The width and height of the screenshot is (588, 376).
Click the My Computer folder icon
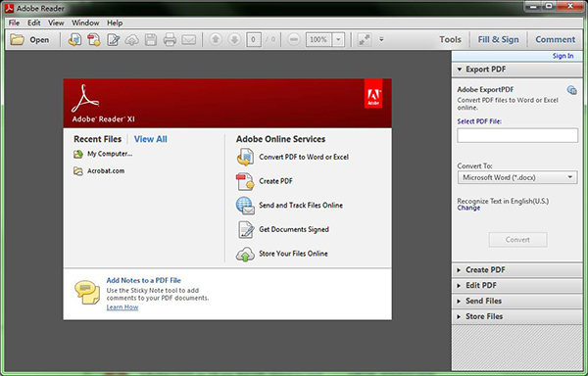(78, 154)
